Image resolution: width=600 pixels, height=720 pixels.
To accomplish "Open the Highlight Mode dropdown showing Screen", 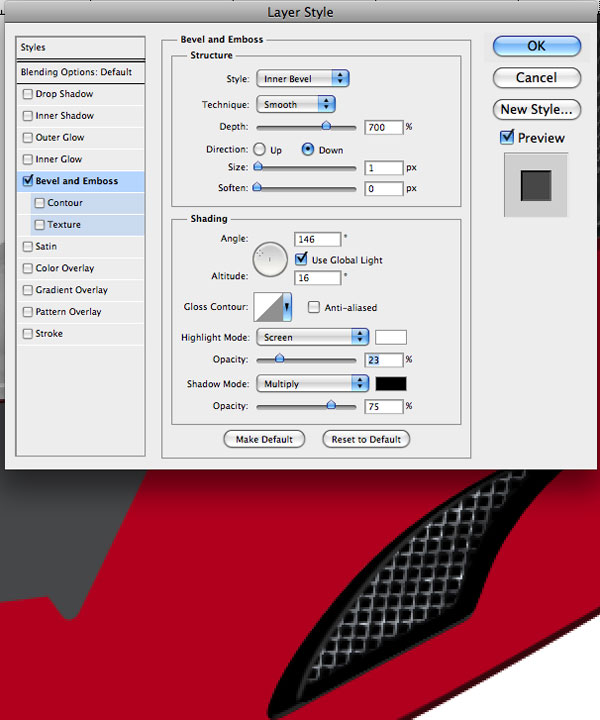I will [x=313, y=337].
